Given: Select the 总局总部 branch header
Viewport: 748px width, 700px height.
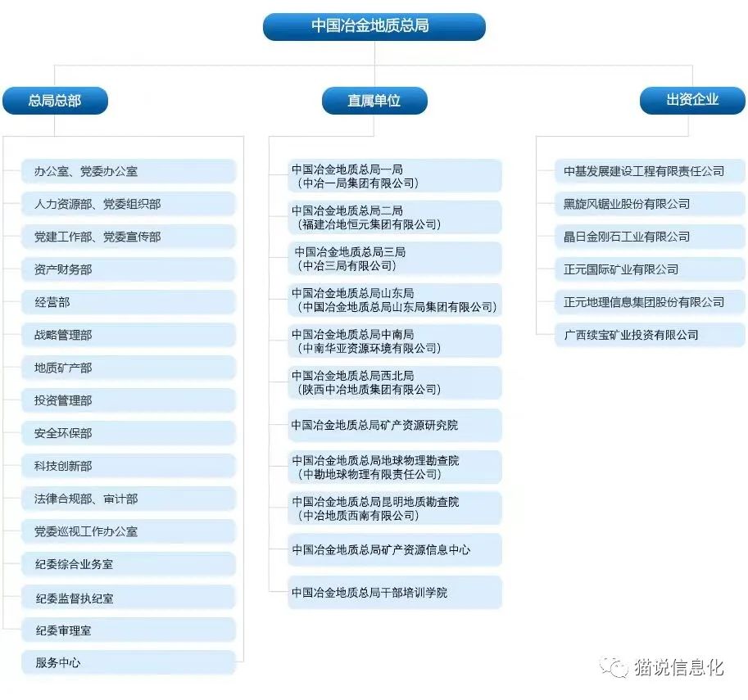Looking at the screenshot, I should 55,101.
